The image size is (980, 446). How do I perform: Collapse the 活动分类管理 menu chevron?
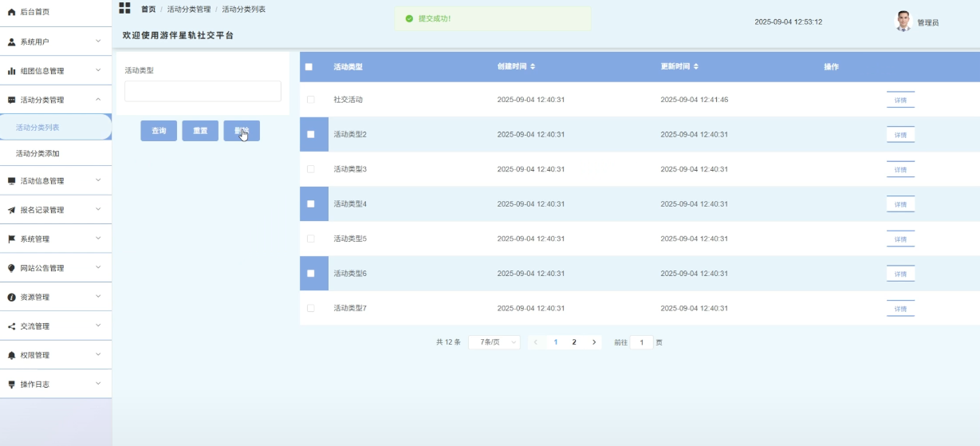[98, 99]
